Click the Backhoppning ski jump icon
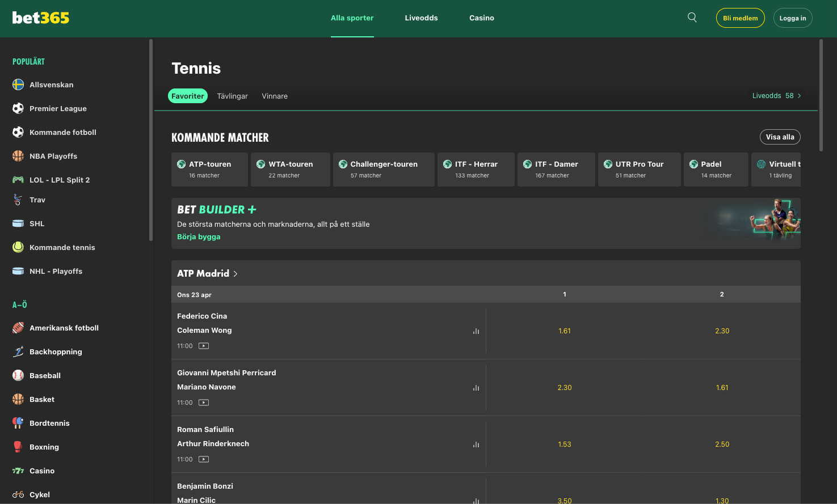Screen dimensions: 837x504 (x=18, y=351)
